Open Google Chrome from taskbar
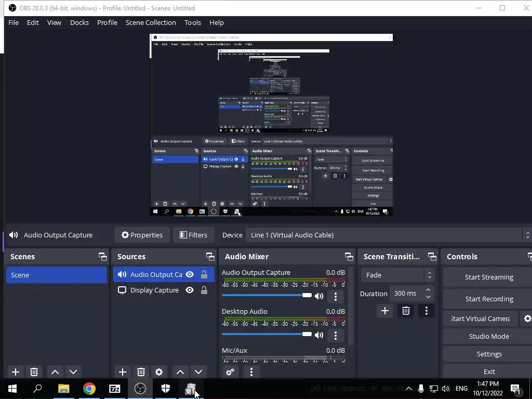The width and height of the screenshot is (532, 399). (89, 389)
